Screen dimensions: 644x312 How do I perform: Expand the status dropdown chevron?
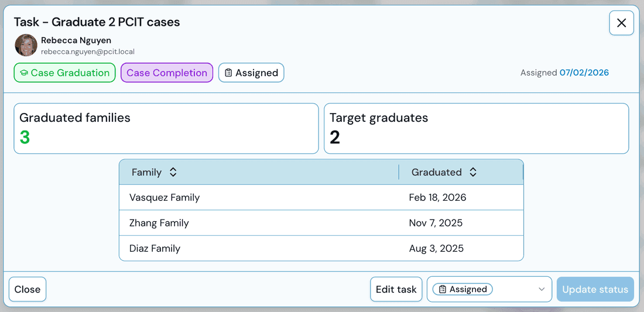point(541,289)
